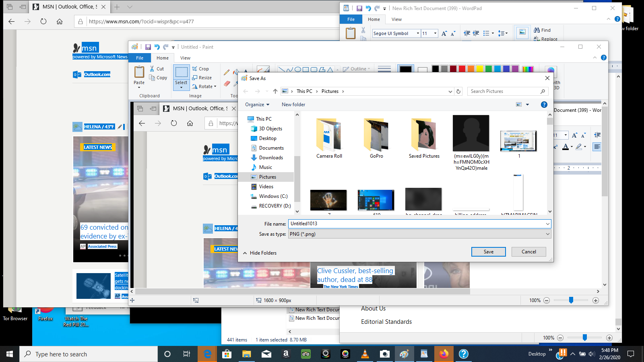Click the Paint zoom in plus button

(x=596, y=300)
